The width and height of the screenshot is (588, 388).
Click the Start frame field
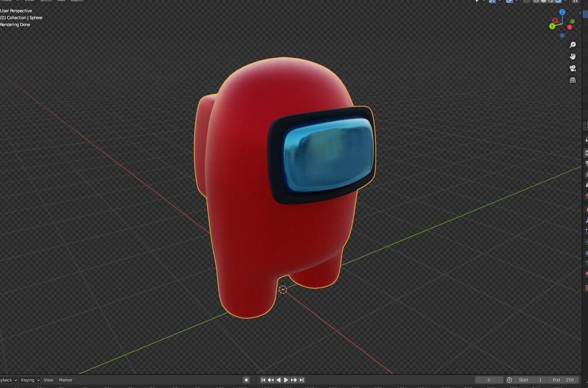click(530, 380)
